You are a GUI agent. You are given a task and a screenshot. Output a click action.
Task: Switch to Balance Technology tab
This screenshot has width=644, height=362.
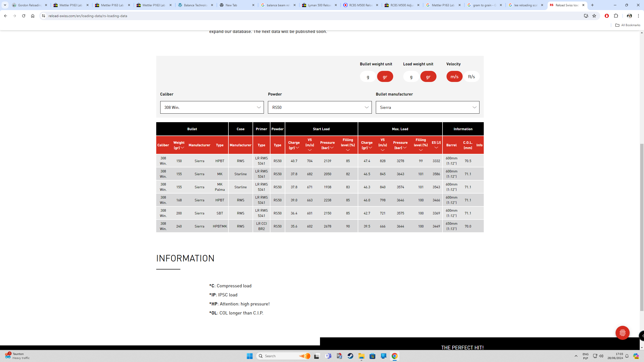click(x=196, y=5)
